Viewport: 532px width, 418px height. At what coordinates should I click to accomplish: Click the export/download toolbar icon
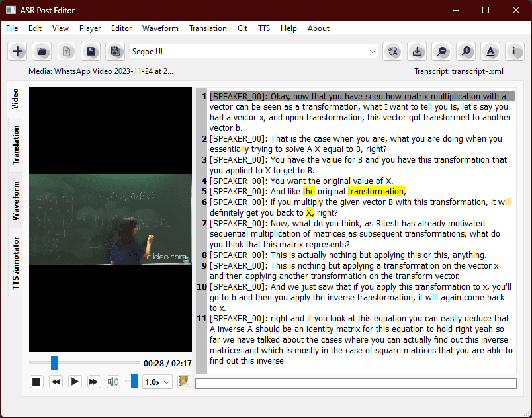pyautogui.click(x=417, y=51)
